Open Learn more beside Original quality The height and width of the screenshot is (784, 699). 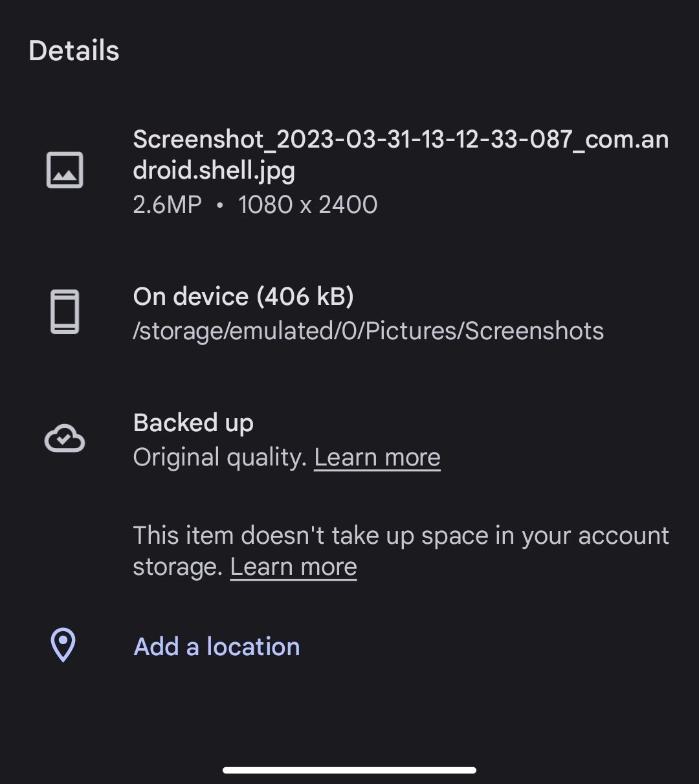[x=377, y=458]
